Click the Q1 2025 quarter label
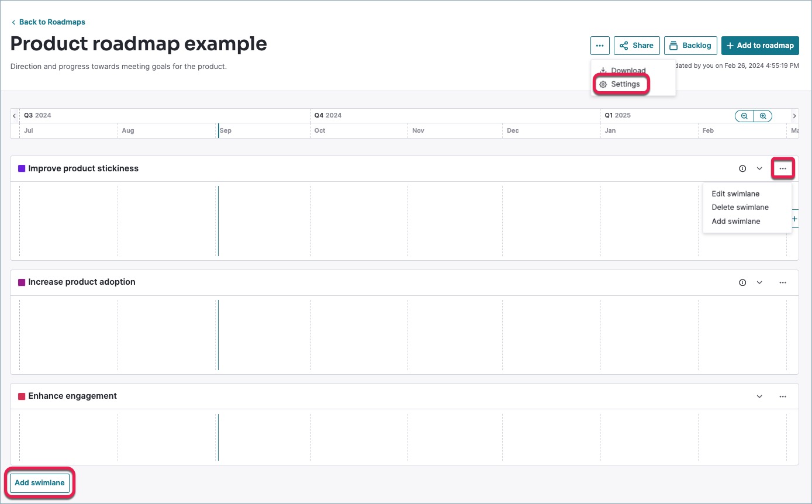 [x=618, y=115]
